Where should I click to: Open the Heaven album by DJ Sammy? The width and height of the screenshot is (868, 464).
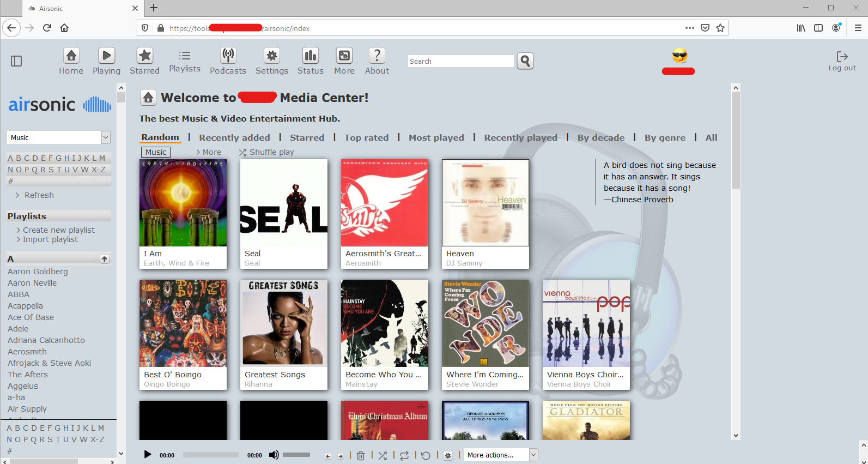[x=485, y=203]
